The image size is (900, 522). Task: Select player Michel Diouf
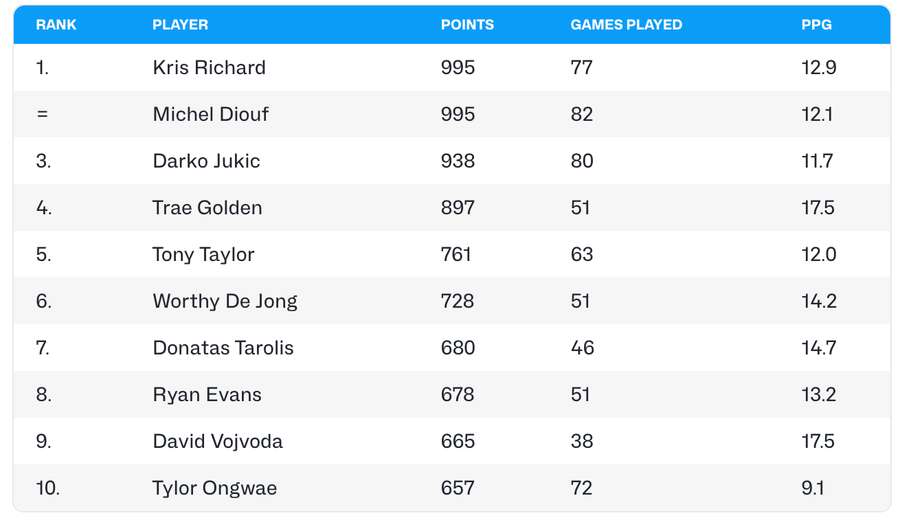210,114
